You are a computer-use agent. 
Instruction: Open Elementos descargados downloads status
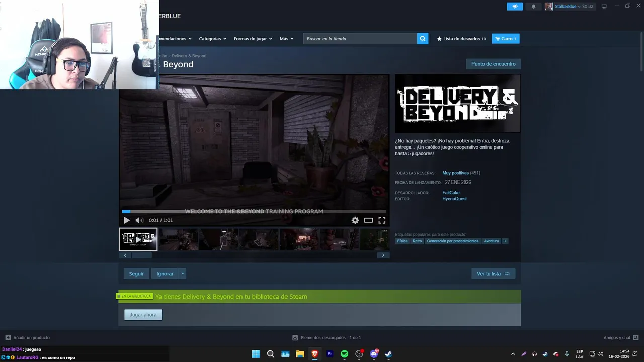click(327, 338)
